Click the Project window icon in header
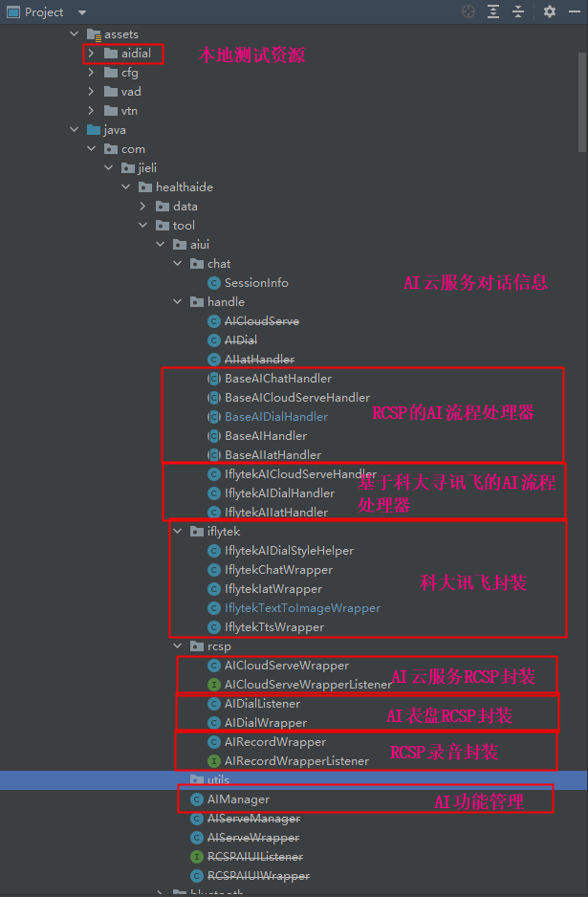The height and width of the screenshot is (897, 588). pyautogui.click(x=12, y=11)
